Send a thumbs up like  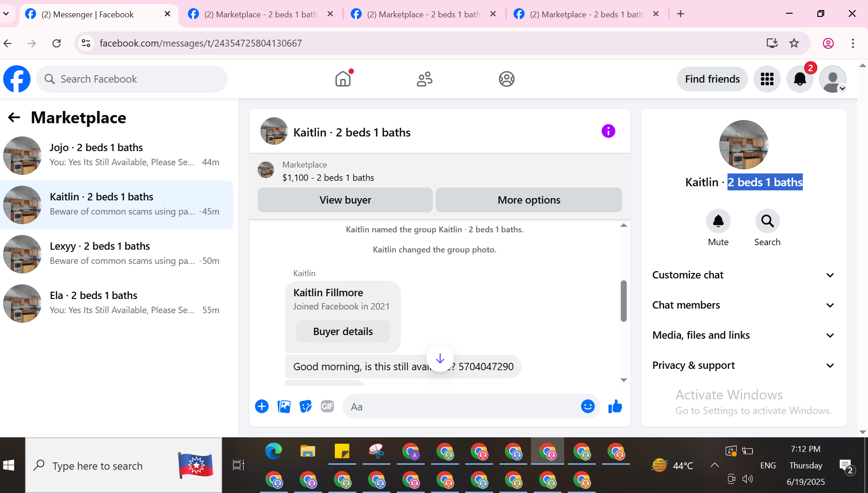615,406
